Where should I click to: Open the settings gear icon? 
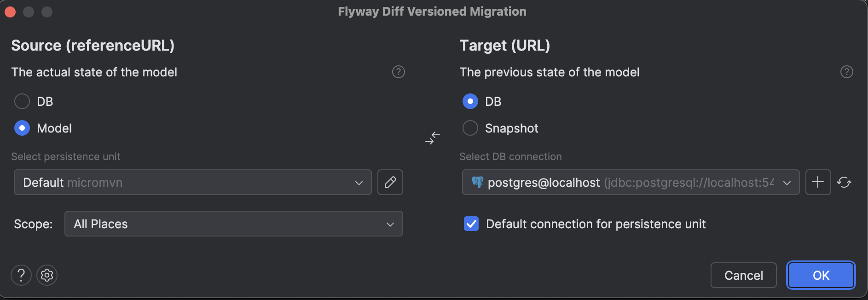pos(46,275)
